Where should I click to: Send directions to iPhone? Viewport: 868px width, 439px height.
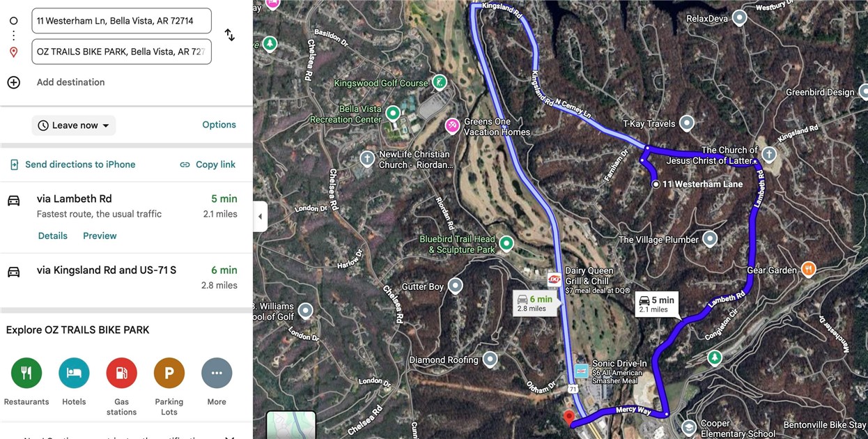(72, 164)
